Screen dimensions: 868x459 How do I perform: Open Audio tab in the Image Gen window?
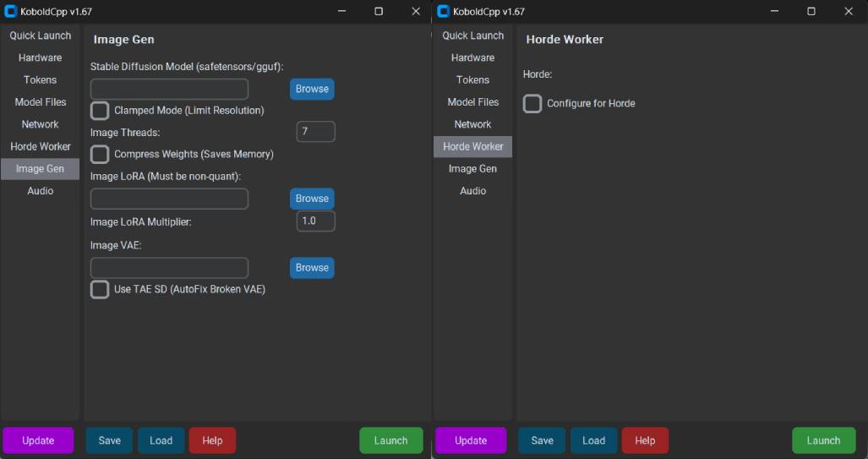(41, 191)
